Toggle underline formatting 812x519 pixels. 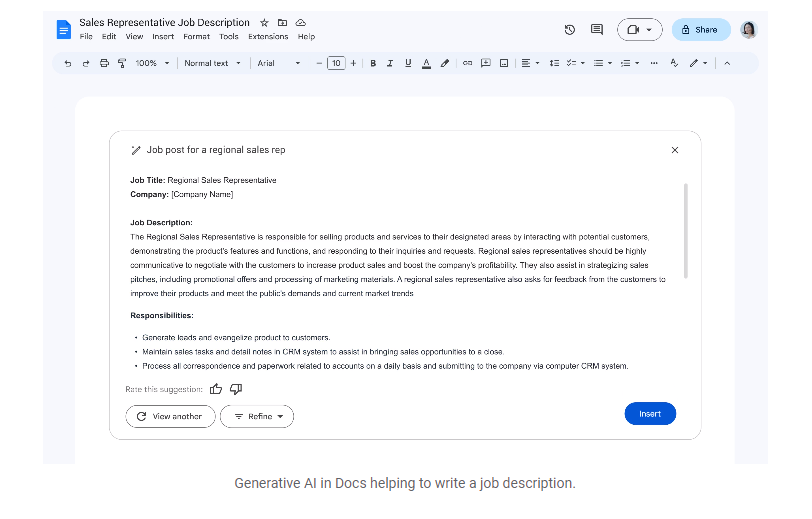tap(408, 63)
